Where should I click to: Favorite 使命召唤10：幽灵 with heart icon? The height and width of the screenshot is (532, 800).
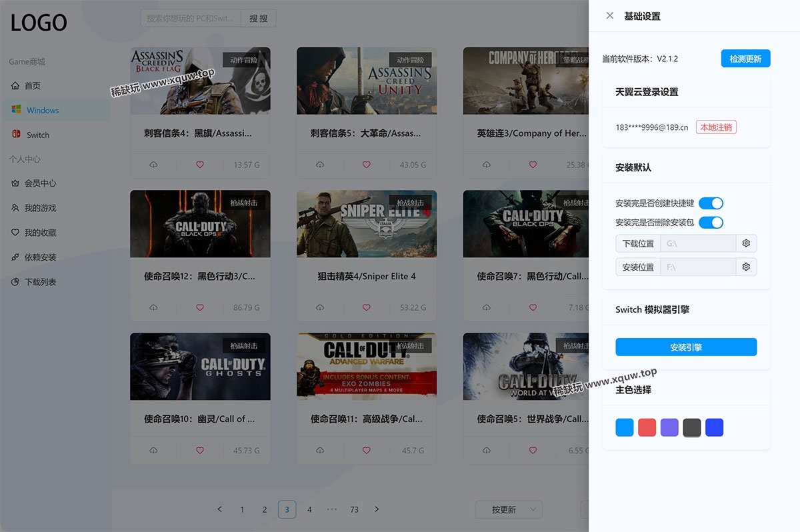point(199,451)
